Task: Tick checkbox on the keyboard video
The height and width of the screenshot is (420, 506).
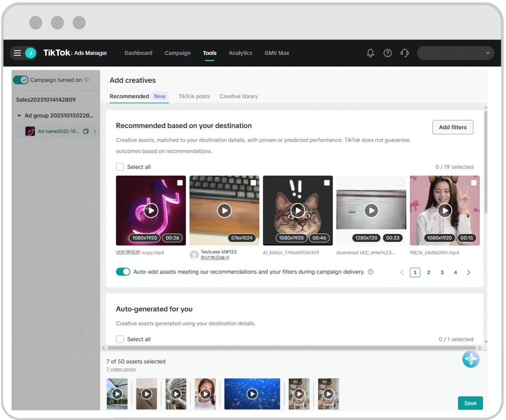Action: pos(254,183)
